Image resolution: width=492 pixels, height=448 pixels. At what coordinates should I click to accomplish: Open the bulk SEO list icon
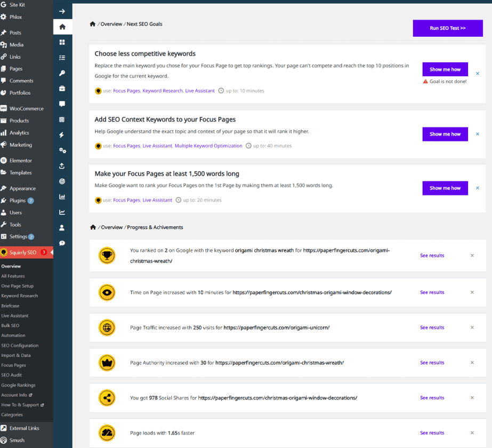pyautogui.click(x=62, y=119)
